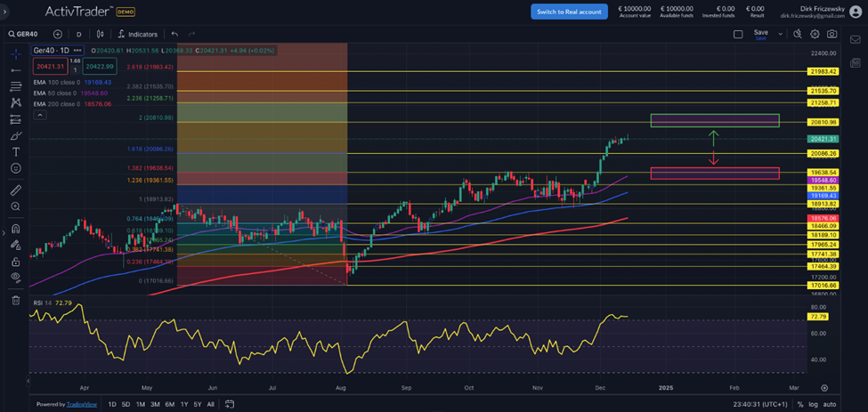868x412 pixels.
Task: Toggle Magnet mode in the drawing toolbar
Action: pyautogui.click(x=15, y=229)
